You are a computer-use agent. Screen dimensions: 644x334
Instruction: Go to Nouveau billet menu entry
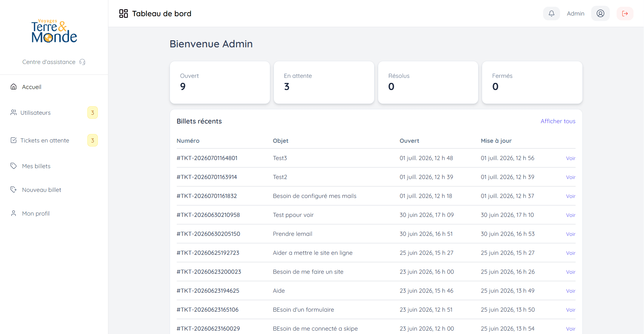(41, 190)
